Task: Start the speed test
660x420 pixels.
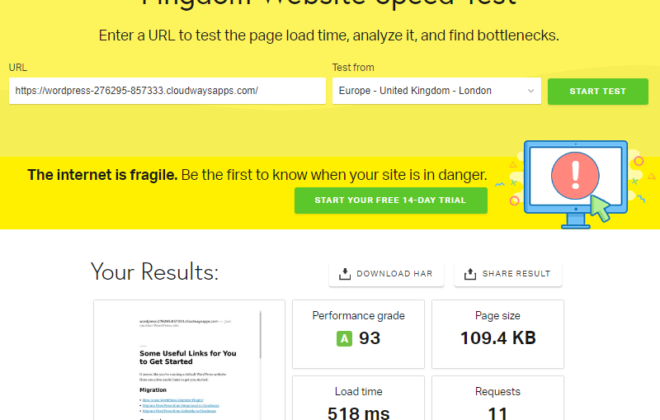Action: pyautogui.click(x=598, y=91)
